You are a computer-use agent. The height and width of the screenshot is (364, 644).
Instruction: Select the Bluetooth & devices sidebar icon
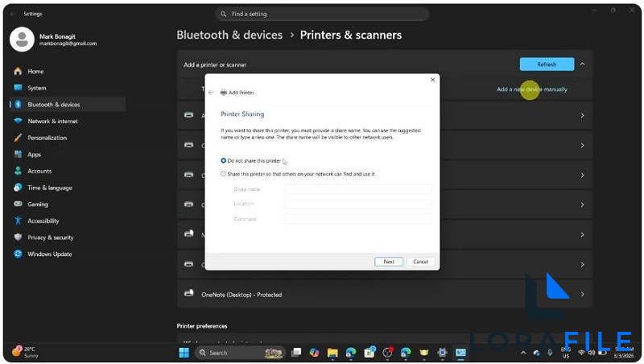pos(18,105)
